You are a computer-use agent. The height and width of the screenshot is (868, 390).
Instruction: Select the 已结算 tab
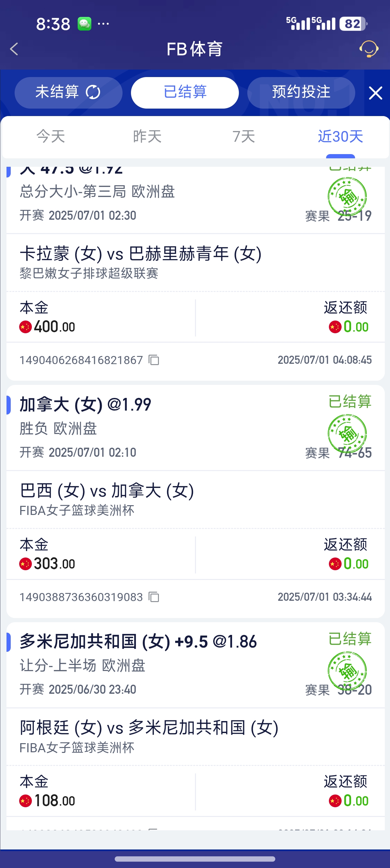tap(185, 93)
